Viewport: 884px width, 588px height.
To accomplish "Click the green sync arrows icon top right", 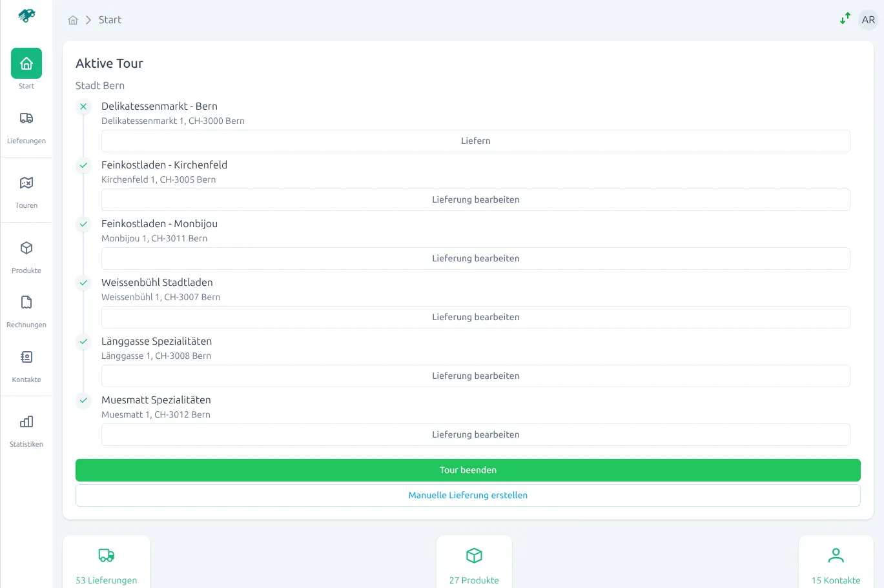I will click(845, 19).
